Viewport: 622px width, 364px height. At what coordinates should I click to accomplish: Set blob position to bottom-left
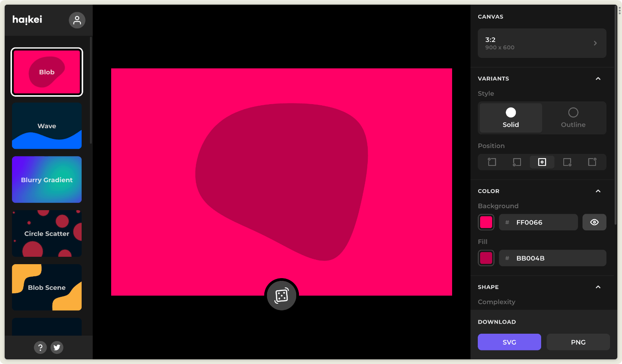(x=517, y=162)
